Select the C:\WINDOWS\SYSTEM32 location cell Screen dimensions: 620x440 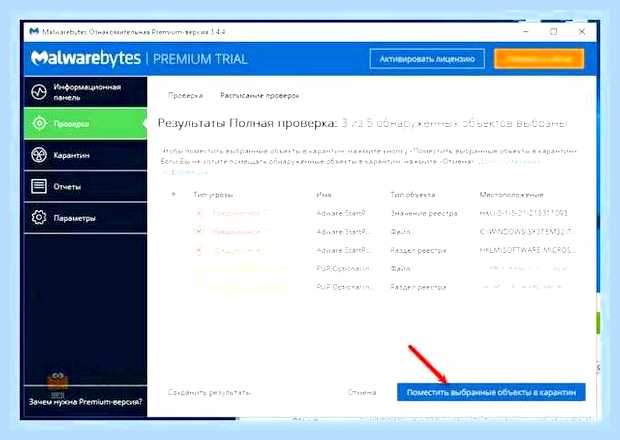coord(527,232)
